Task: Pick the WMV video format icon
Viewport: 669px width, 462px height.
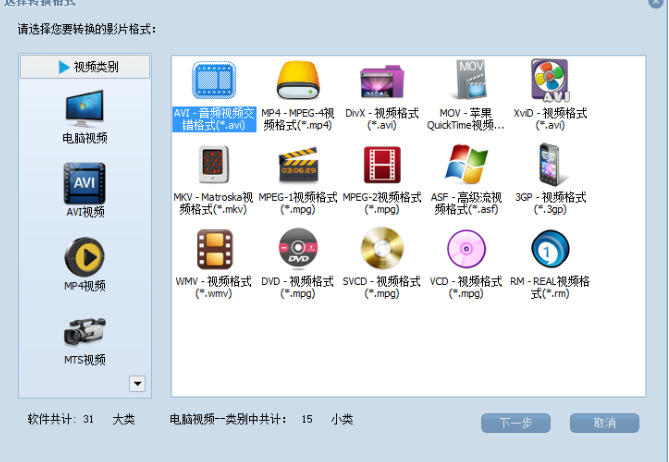Action: point(215,249)
